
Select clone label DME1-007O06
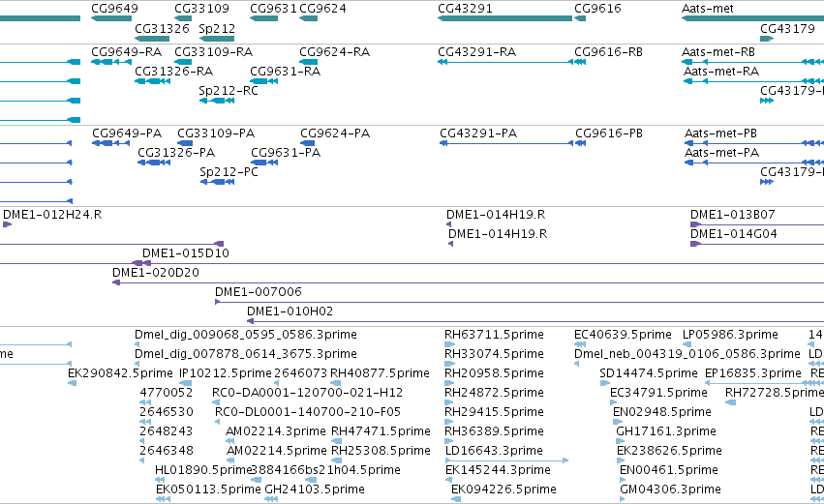pos(259,292)
